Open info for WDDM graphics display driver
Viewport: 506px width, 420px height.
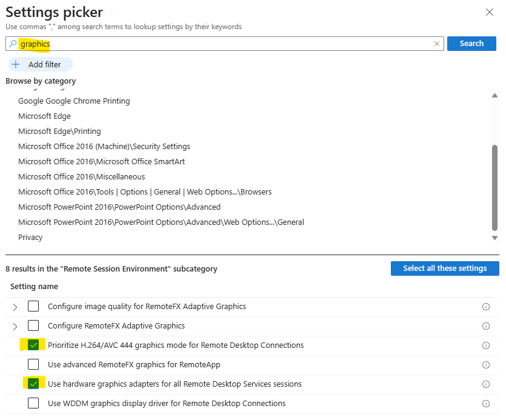coord(485,404)
